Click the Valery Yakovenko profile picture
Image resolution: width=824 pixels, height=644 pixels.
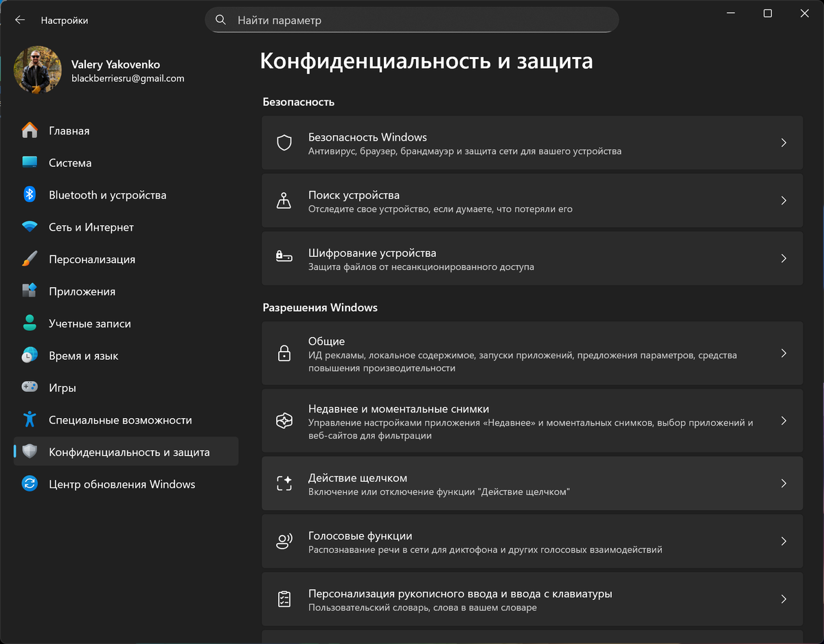coord(37,69)
